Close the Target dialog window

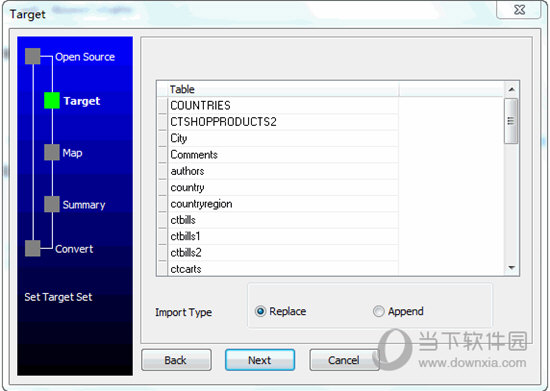pyautogui.click(x=519, y=9)
